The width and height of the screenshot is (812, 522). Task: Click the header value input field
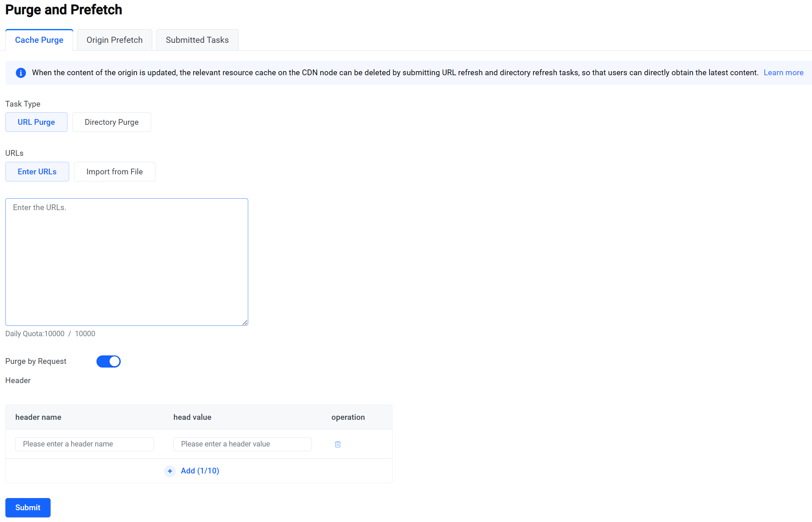tap(242, 444)
